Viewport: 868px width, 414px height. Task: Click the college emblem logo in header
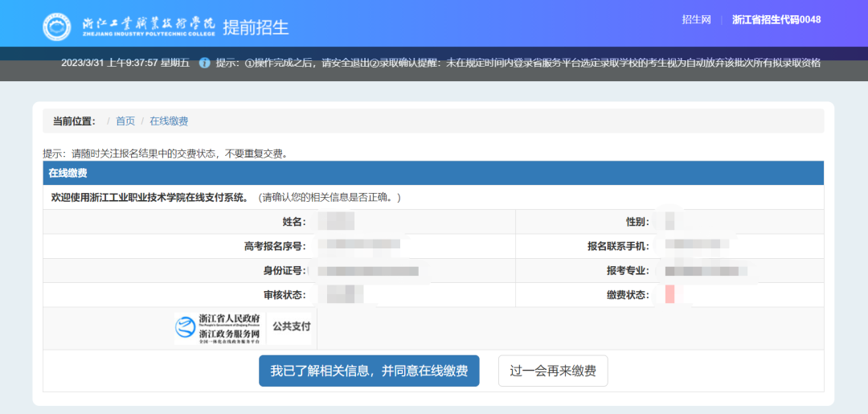point(57,27)
